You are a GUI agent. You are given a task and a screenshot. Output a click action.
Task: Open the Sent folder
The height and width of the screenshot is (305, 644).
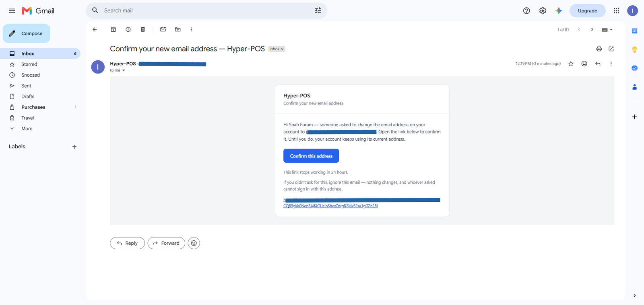pos(40,86)
